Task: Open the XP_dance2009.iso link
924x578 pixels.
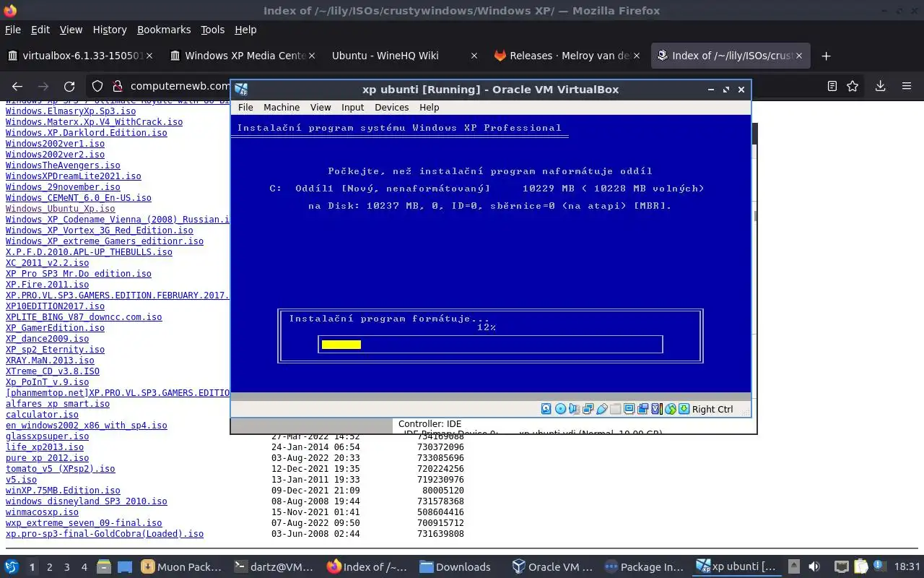Action: [47, 339]
